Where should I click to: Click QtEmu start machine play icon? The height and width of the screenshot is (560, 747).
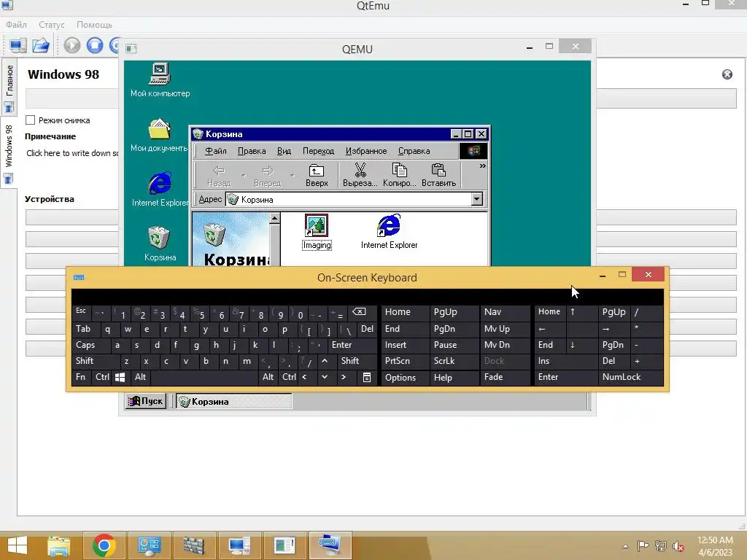click(72, 45)
